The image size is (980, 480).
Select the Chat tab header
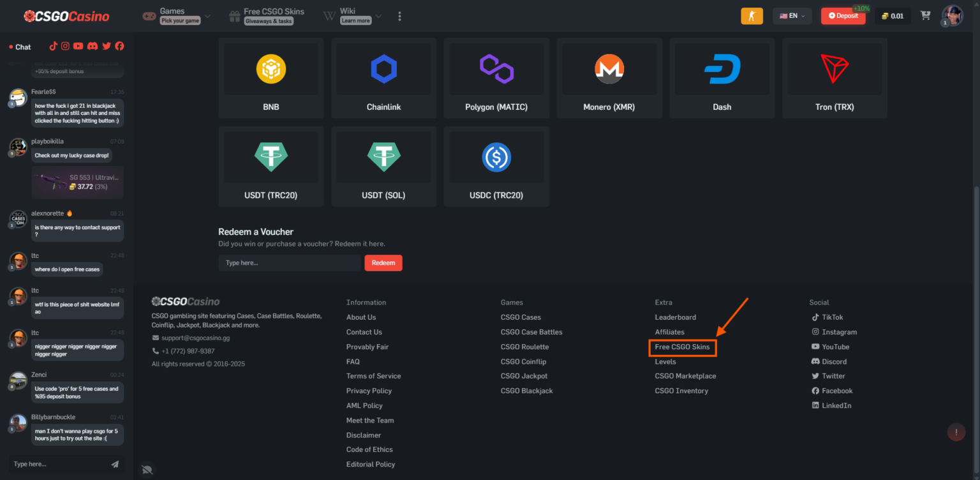20,47
